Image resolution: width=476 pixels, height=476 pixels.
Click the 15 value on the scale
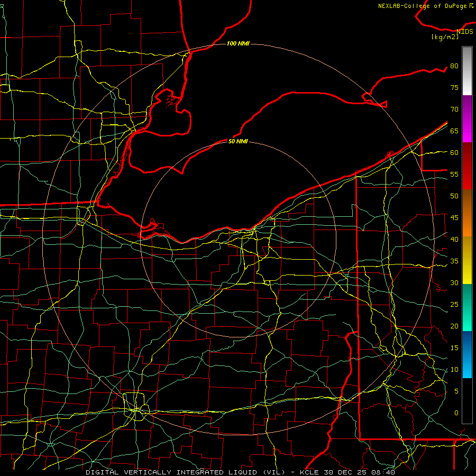(454, 348)
